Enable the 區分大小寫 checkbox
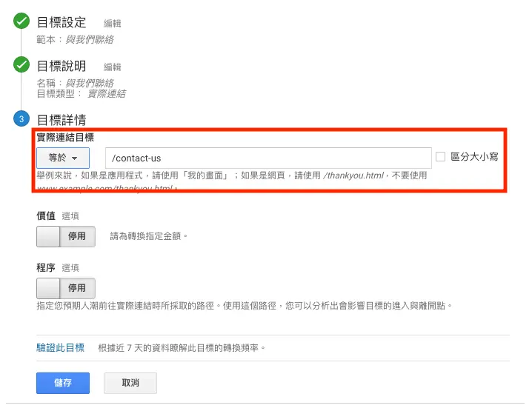 440,157
